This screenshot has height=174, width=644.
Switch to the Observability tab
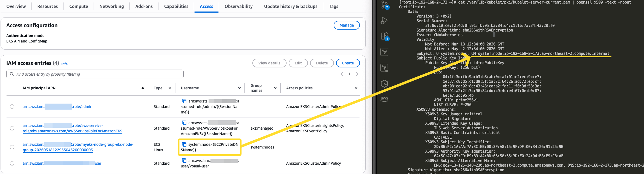coord(239,6)
